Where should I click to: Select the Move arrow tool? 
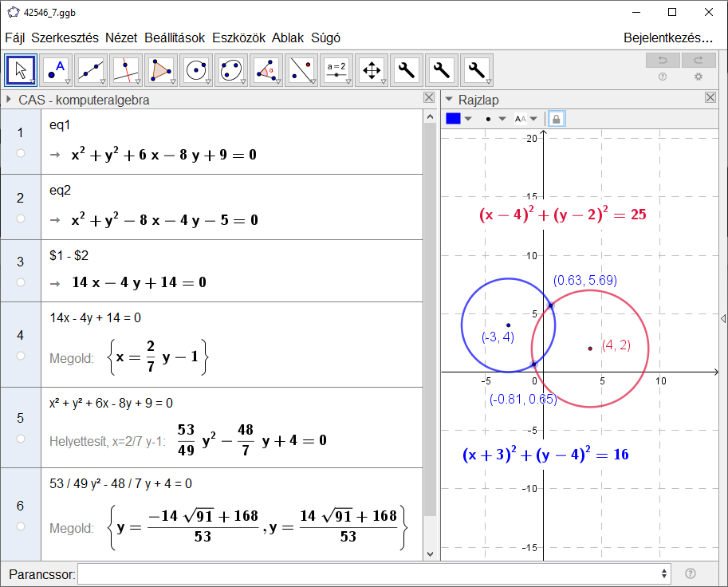(x=21, y=70)
